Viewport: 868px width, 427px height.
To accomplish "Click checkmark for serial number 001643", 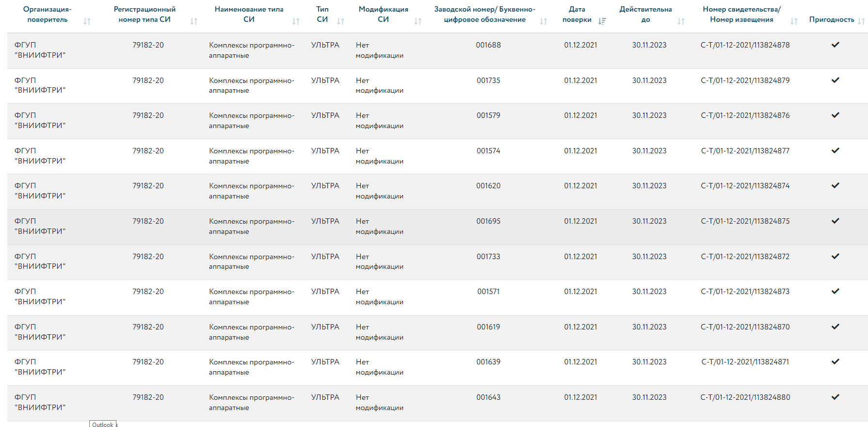I will (x=835, y=397).
